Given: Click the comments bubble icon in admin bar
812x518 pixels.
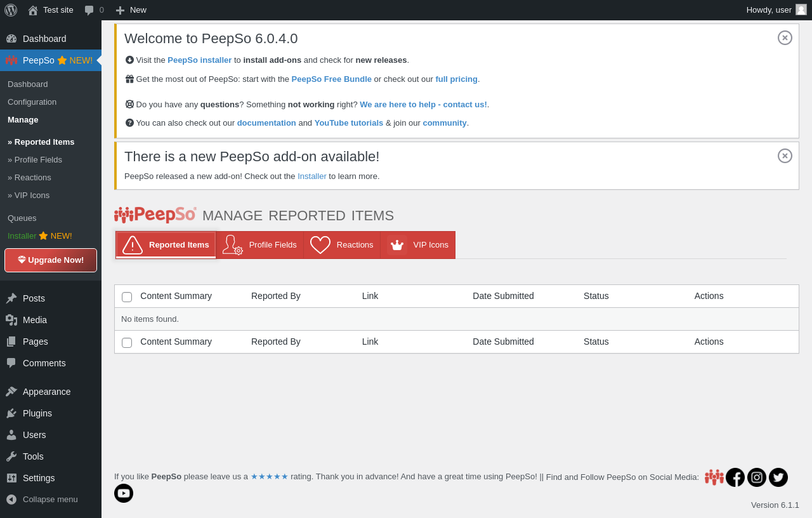Looking at the screenshot, I should [x=89, y=10].
